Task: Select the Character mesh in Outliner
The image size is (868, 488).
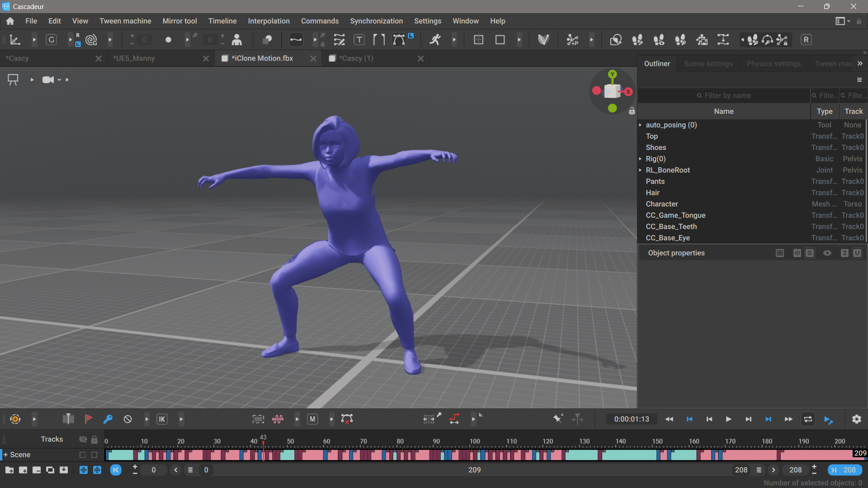Action: pos(662,204)
